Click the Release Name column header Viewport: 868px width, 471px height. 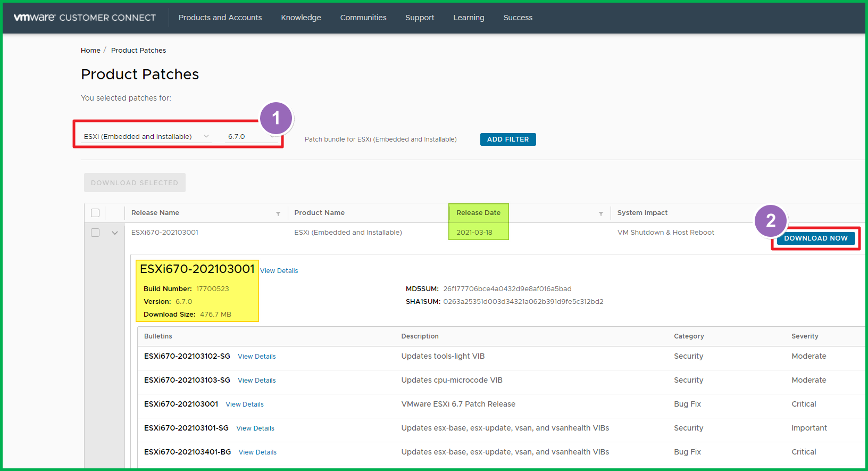[155, 213]
